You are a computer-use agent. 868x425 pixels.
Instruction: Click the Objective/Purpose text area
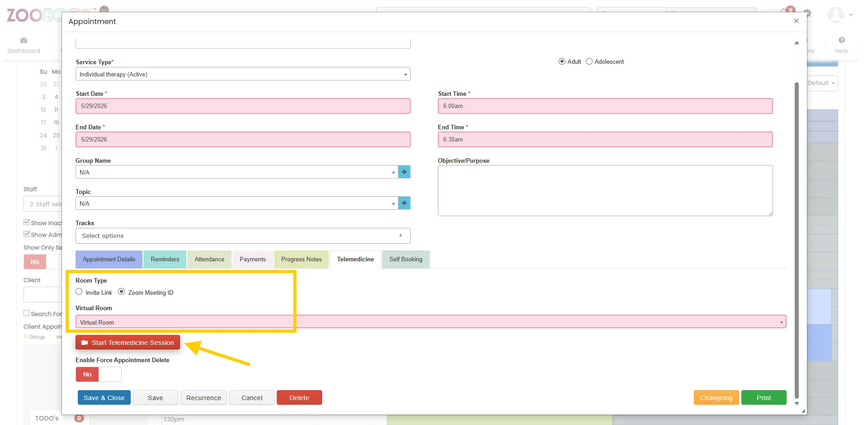605,190
